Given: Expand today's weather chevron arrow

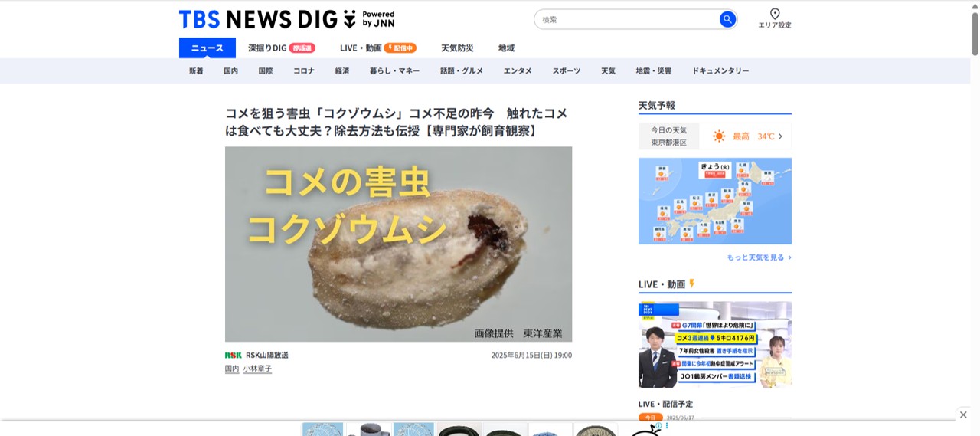Looking at the screenshot, I should pos(780,136).
